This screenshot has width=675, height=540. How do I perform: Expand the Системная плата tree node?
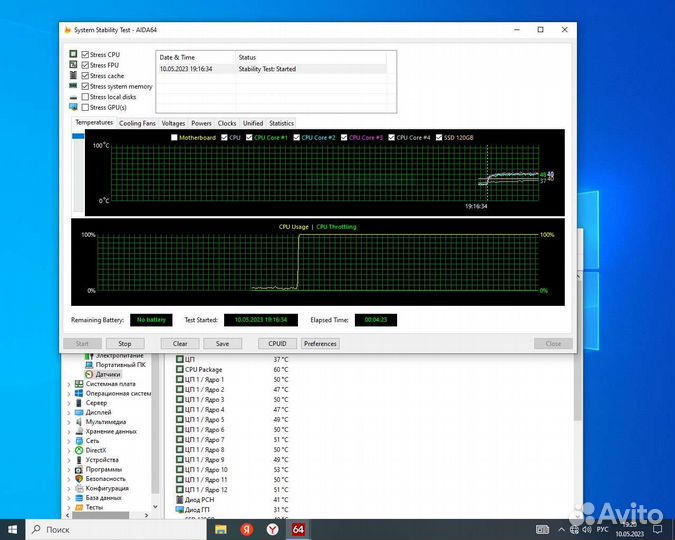[69, 384]
